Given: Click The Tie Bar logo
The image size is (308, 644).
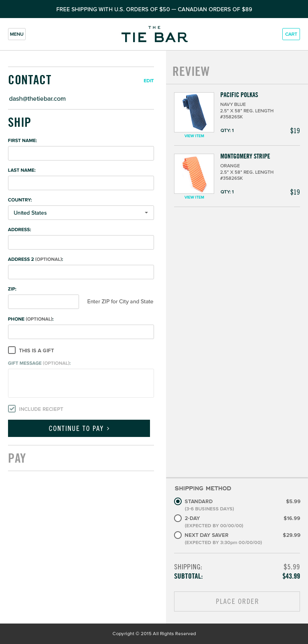Looking at the screenshot, I should click(154, 34).
